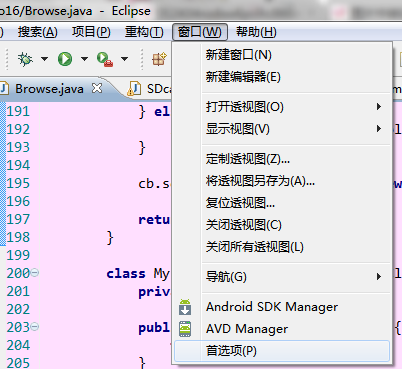Viewport: 402px width, 369px height.
Task: Expand 打开透视图(O) submenu
Action: coord(282,107)
